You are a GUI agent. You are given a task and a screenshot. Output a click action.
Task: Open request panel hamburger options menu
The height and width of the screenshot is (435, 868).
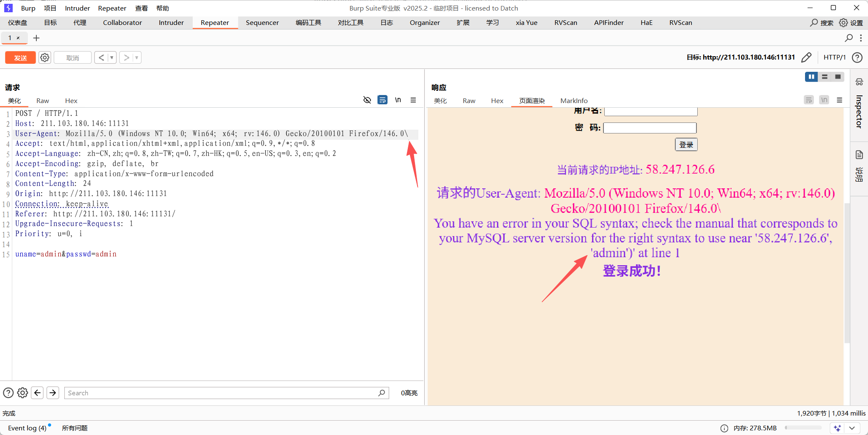pyautogui.click(x=413, y=100)
